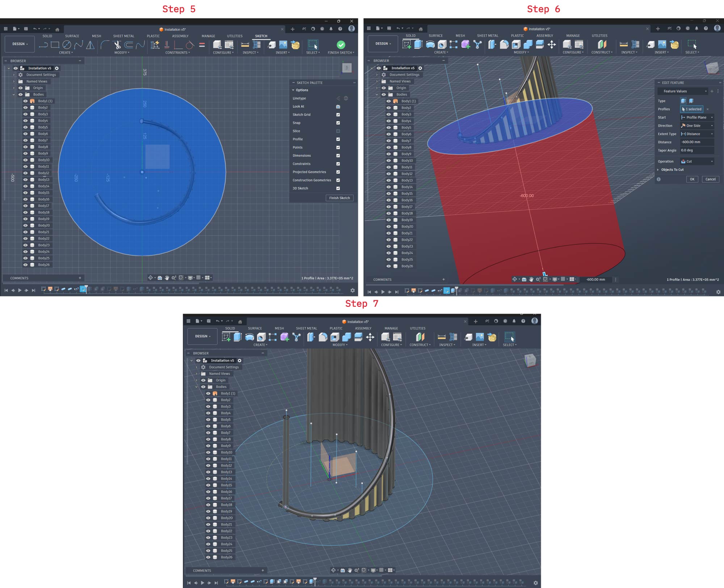Switch to the SKETCH ribbon tab
The width and height of the screenshot is (724, 588).
click(x=261, y=36)
